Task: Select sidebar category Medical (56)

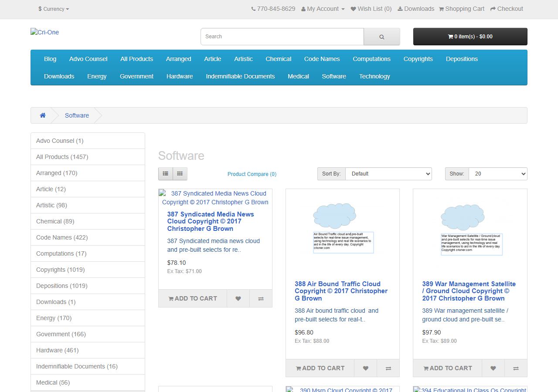Action: (x=88, y=382)
